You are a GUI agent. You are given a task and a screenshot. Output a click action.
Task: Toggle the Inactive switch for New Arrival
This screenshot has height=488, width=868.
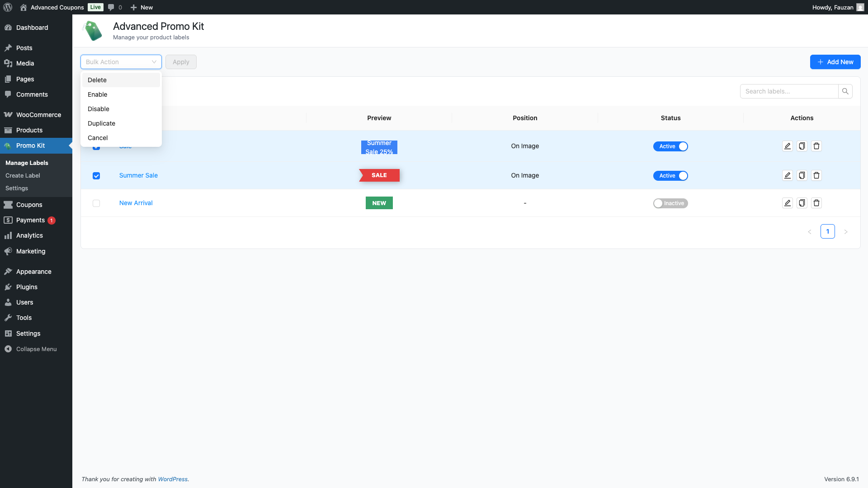(x=670, y=203)
